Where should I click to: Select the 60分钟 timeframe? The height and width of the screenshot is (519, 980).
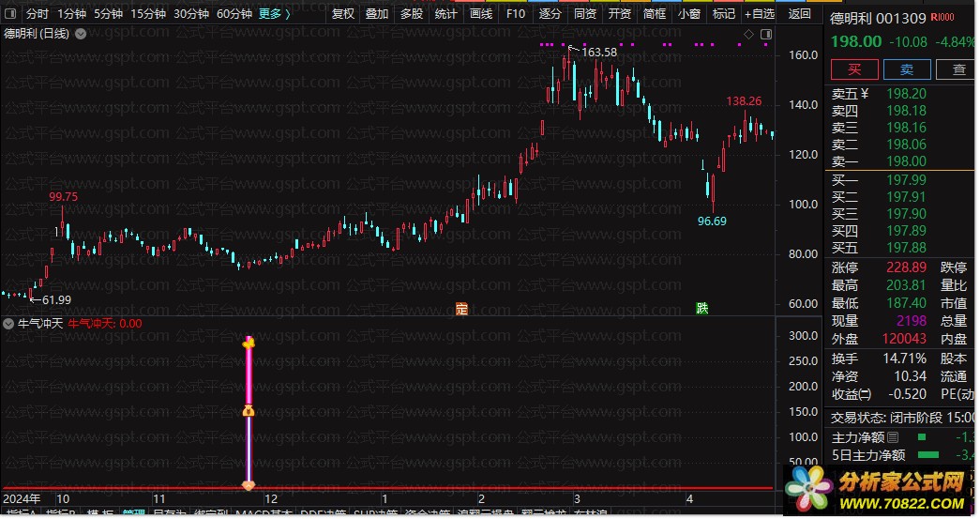point(234,13)
